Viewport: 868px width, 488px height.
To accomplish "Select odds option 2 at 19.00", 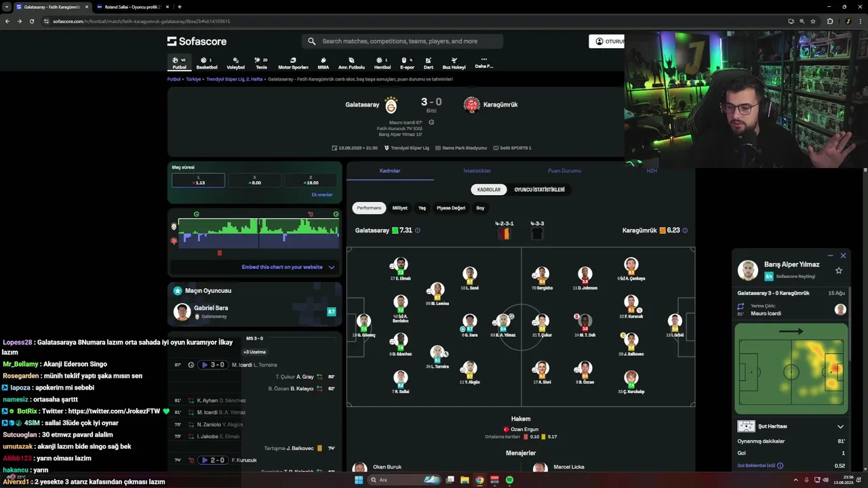I will 311,180.
